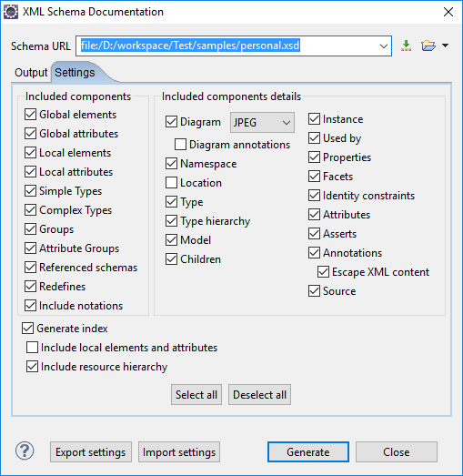Screen dimensions: 463x476
Task: Open the help question mark icon
Action: coord(25,451)
